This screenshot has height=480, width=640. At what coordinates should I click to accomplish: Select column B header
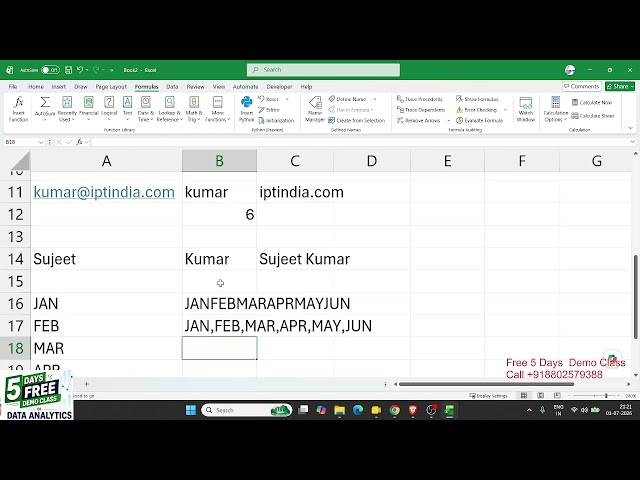219,161
